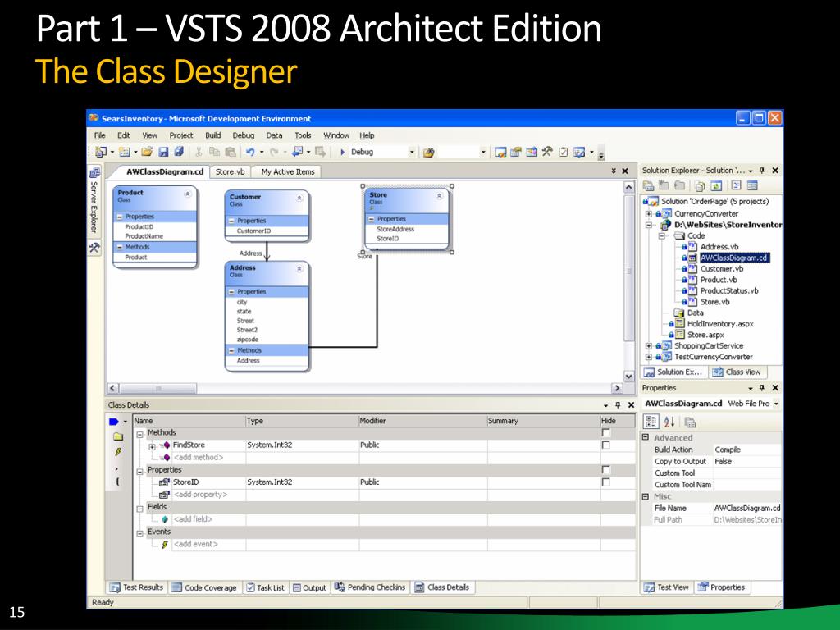The width and height of the screenshot is (840, 630).
Task: Click the diagram horizontal scrollbar right arrow
Action: click(x=617, y=388)
